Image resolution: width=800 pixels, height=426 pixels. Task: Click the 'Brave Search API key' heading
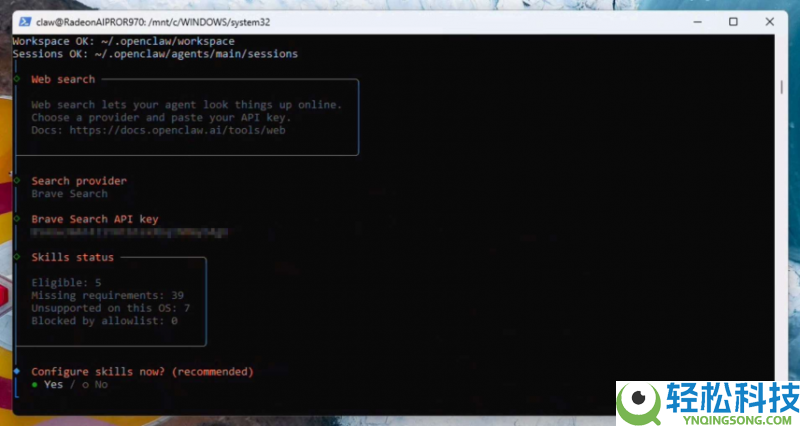click(95, 219)
